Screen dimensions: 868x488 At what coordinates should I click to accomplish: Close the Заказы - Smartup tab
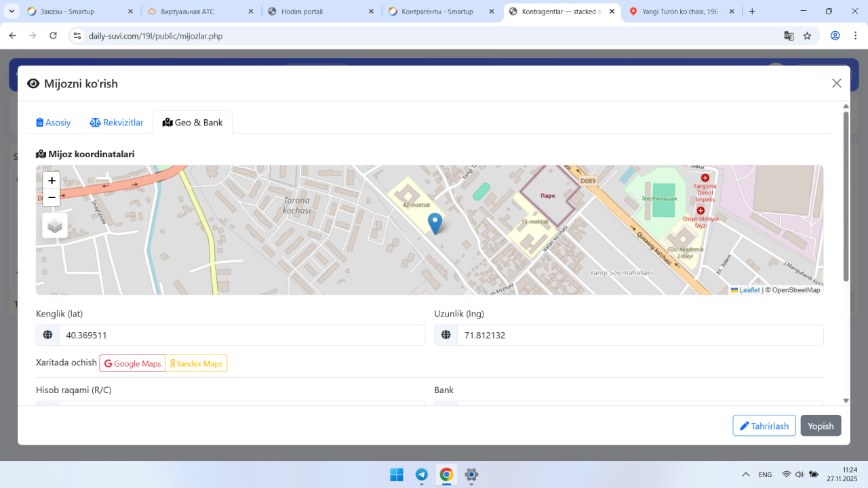tap(130, 12)
